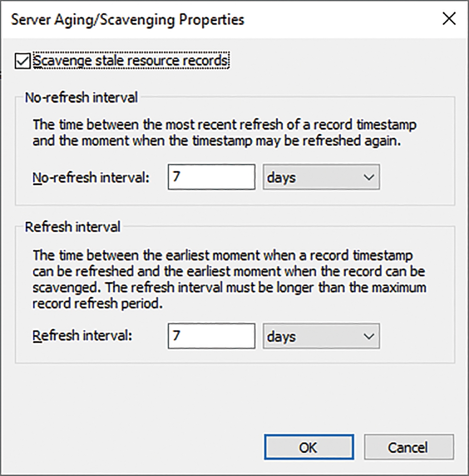
Task: Dismiss changes with the Cancel button
Action: [409, 447]
